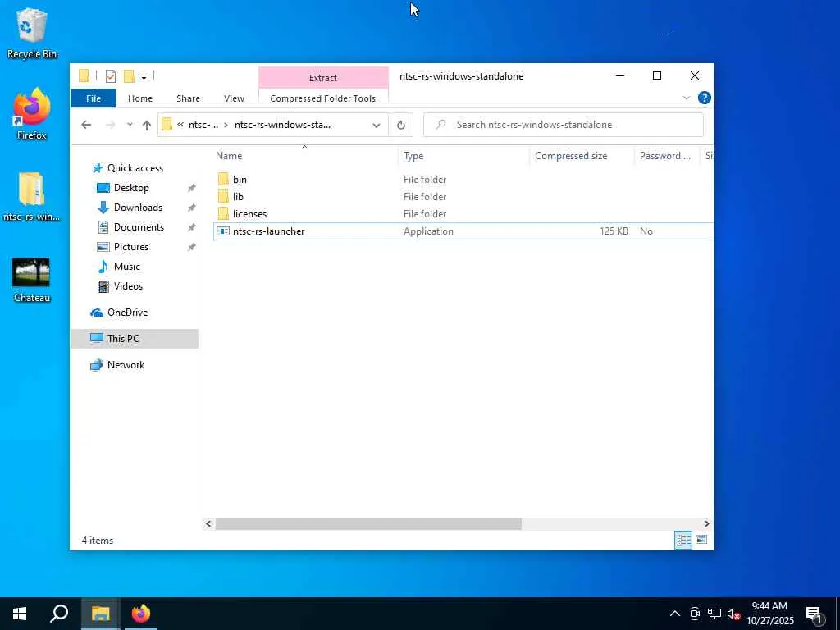Switch to Details view in status bar

[683, 540]
